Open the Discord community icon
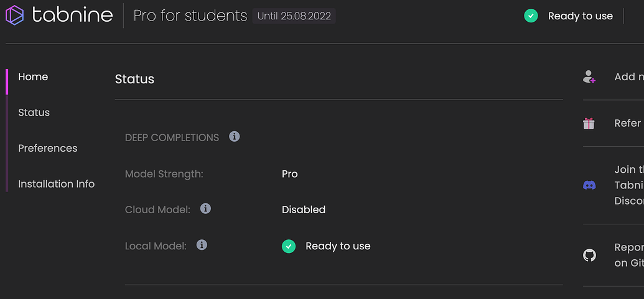The width and height of the screenshot is (644, 299). point(589,185)
